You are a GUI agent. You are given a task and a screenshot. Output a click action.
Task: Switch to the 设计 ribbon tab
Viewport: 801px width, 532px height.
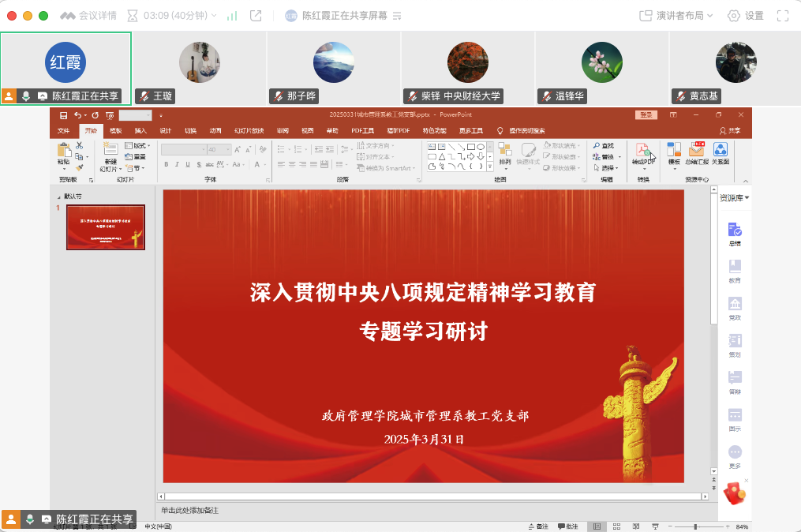(x=165, y=131)
